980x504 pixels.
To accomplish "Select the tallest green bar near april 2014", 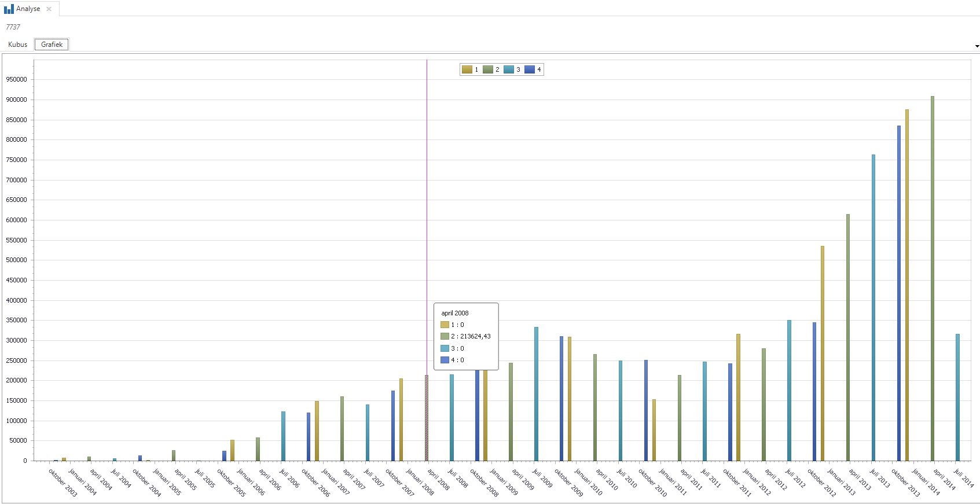I will [932, 278].
